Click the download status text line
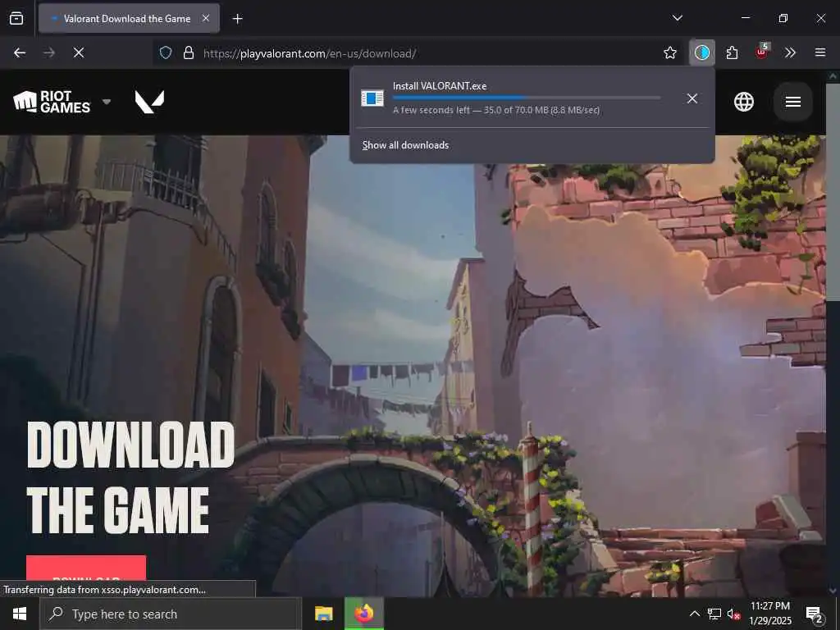This screenshot has height=630, width=840. click(x=496, y=111)
